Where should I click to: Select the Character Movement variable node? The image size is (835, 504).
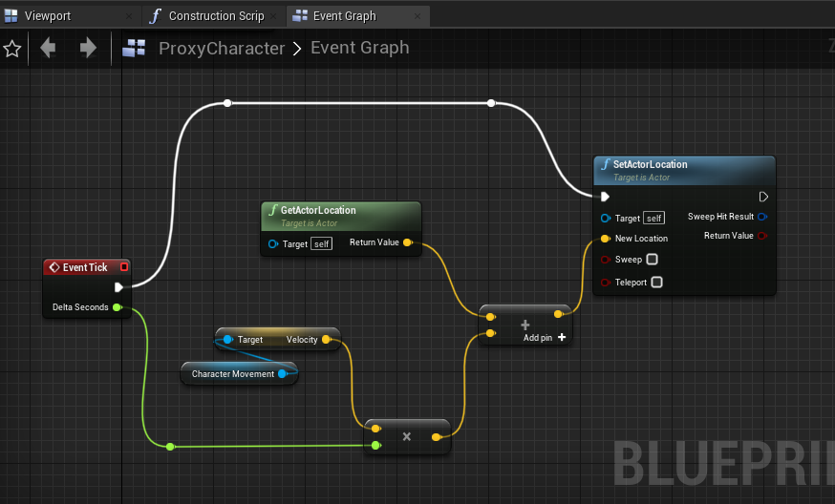click(239, 373)
